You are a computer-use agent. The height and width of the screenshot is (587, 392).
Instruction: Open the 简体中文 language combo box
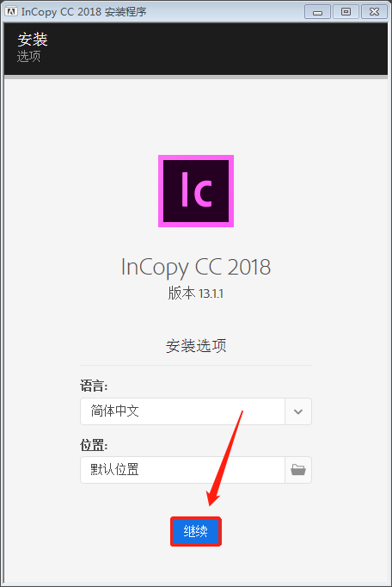[x=196, y=411]
